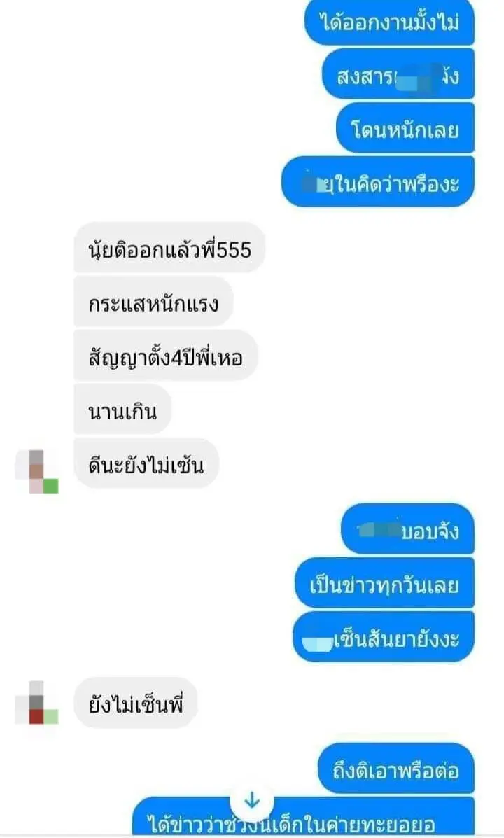Select the gray message 'นานเกิน'
This screenshot has height=838, width=504.
122,410
